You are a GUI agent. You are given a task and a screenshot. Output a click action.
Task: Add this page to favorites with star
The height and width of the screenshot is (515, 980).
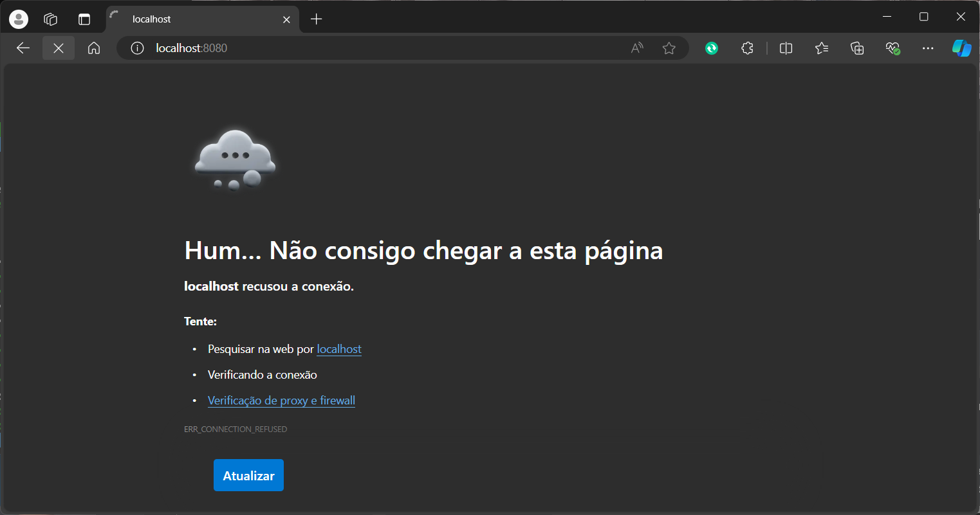pyautogui.click(x=669, y=48)
